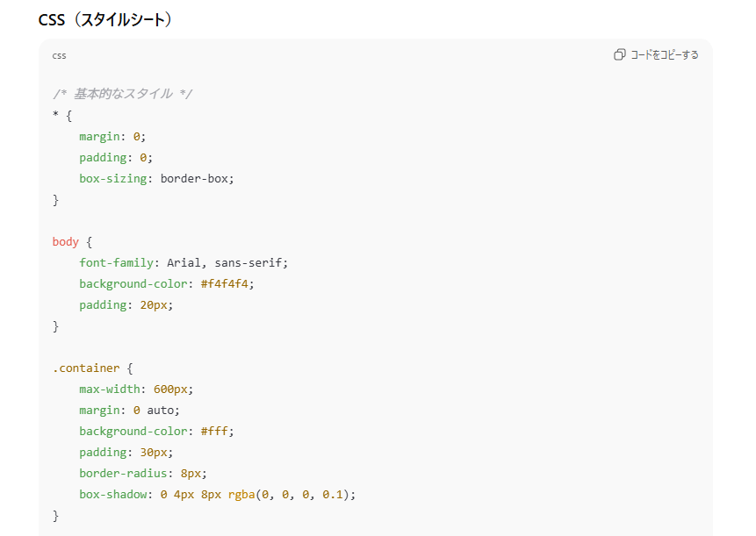Click the copy code icon
The image size is (756, 536).
tap(620, 55)
